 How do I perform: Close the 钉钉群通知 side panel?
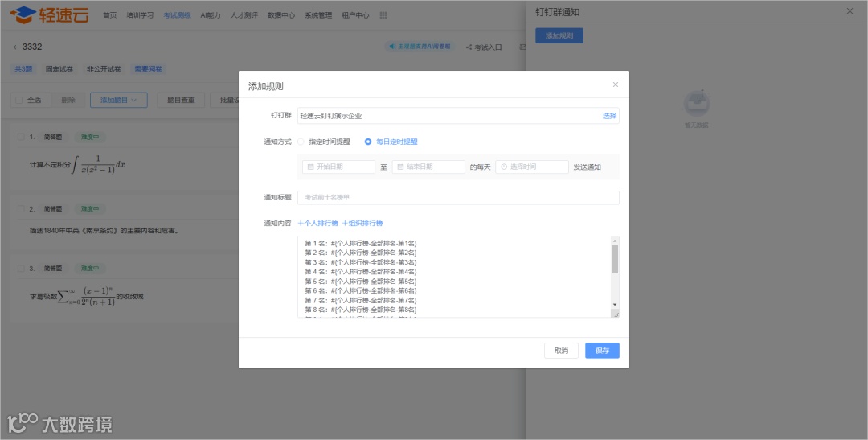point(850,11)
